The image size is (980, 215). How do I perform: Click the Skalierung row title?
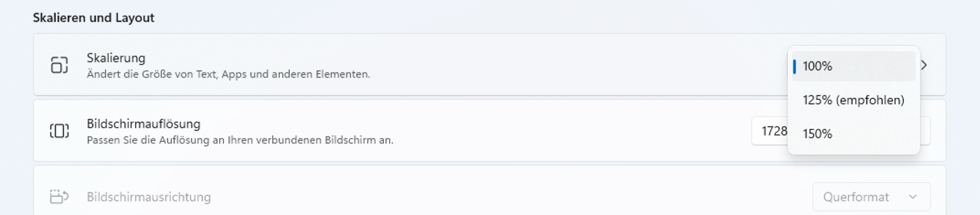(116, 58)
